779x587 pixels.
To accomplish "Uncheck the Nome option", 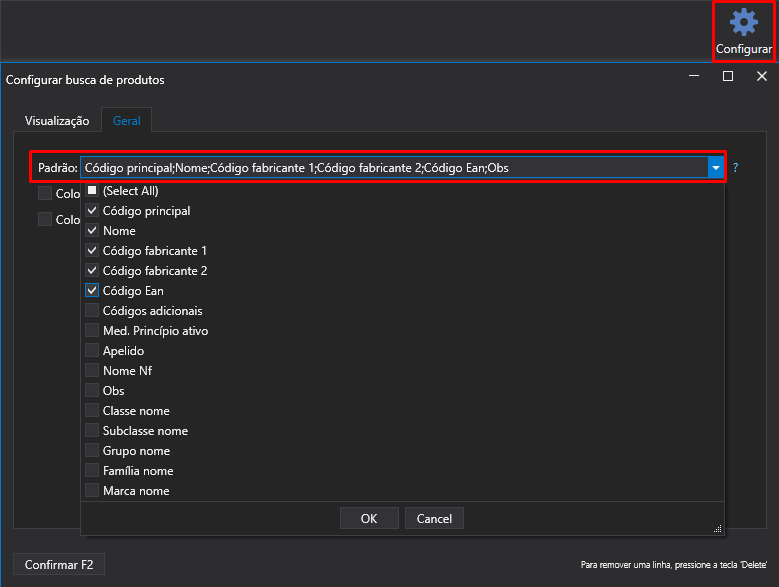I will pyautogui.click(x=92, y=230).
